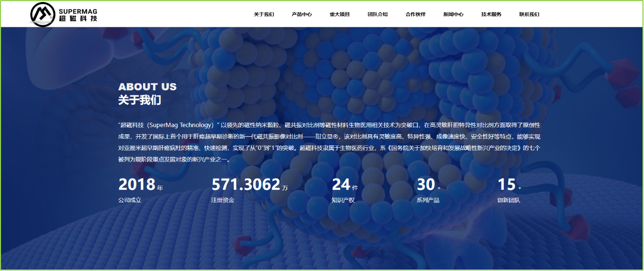644x271 pixels.
Task: Click the 571.3062 registered capital number
Action: tap(246, 185)
